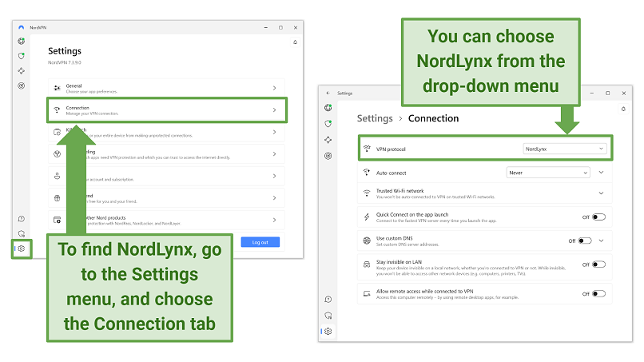The image size is (644, 362).
Task: Open the Meshnet icon in Connection window sidebar
Action: (x=328, y=140)
